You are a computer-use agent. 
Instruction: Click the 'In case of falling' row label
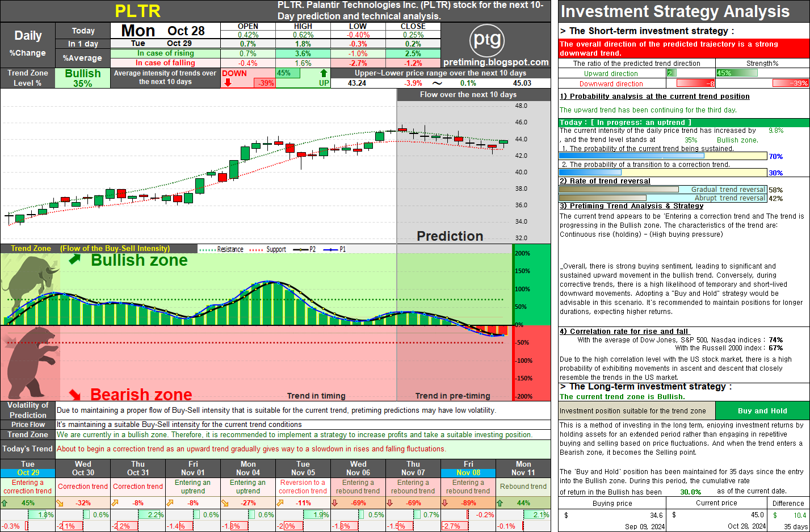(165, 62)
